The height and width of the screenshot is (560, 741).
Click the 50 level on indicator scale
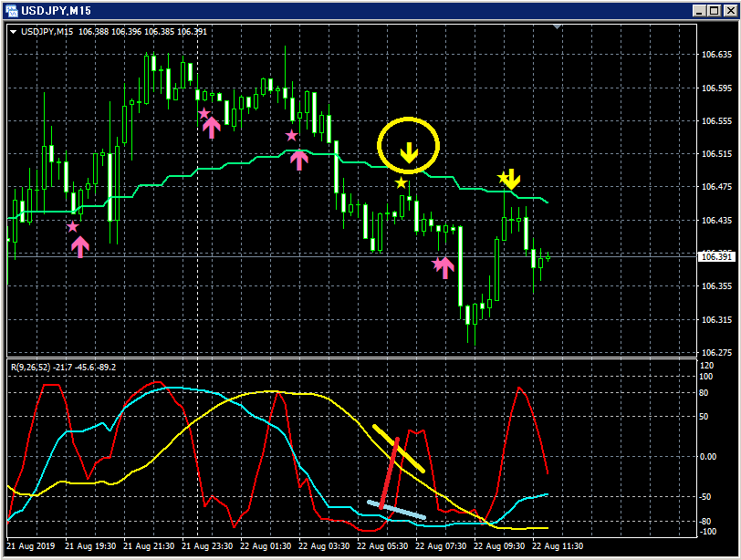click(704, 417)
